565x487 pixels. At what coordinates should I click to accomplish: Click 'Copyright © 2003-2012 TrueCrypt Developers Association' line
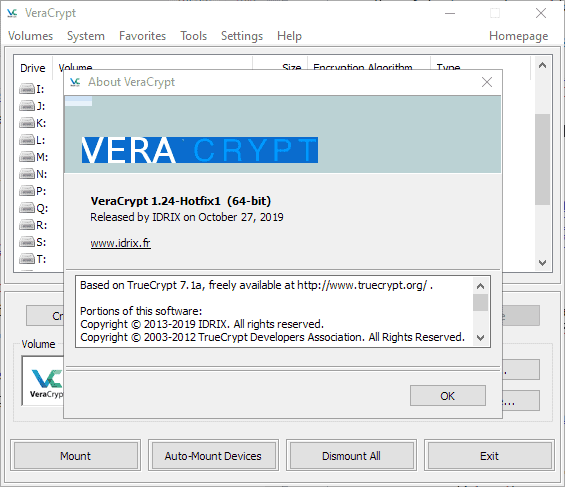pyautogui.click(x=272, y=337)
